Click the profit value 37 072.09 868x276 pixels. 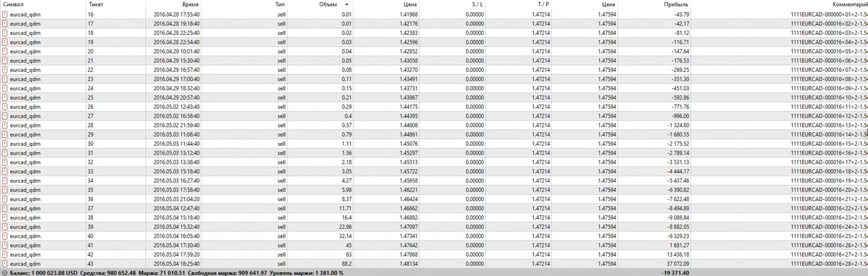tap(678, 264)
